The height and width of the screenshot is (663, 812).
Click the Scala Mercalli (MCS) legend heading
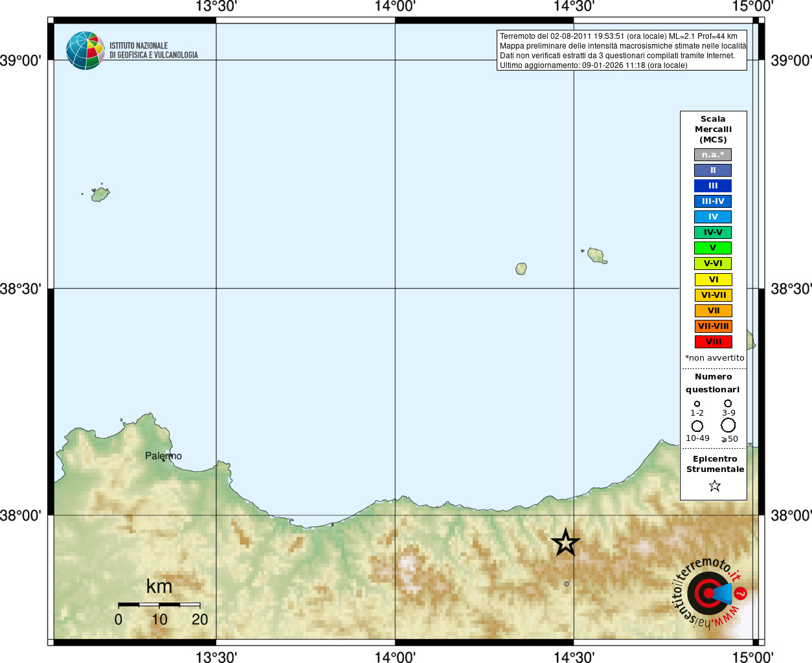click(713, 129)
